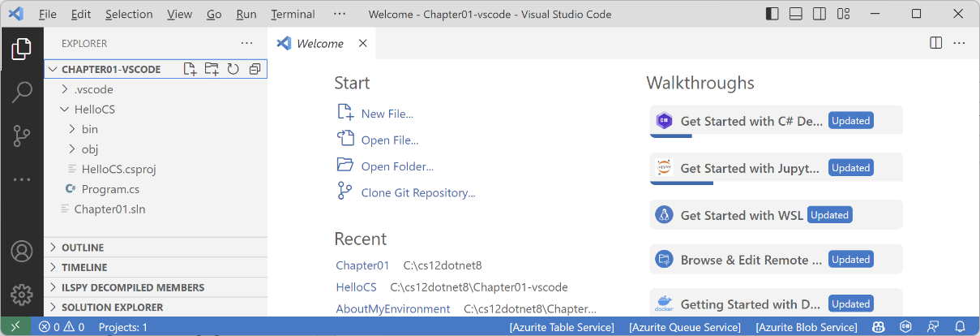The image size is (980, 336).
Task: Open recent HelloCS folder link
Action: click(357, 287)
